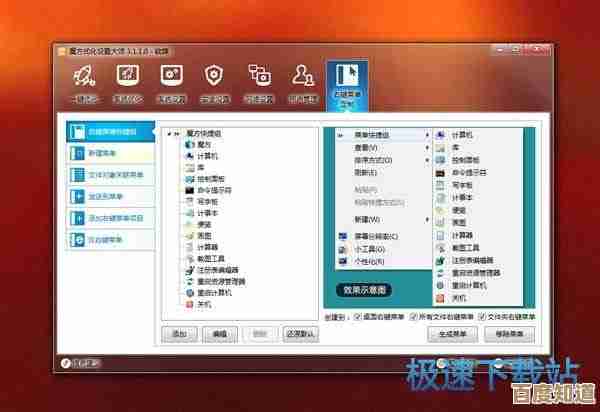Click the 添加 button below the tree
The image size is (600, 412).
[179, 334]
